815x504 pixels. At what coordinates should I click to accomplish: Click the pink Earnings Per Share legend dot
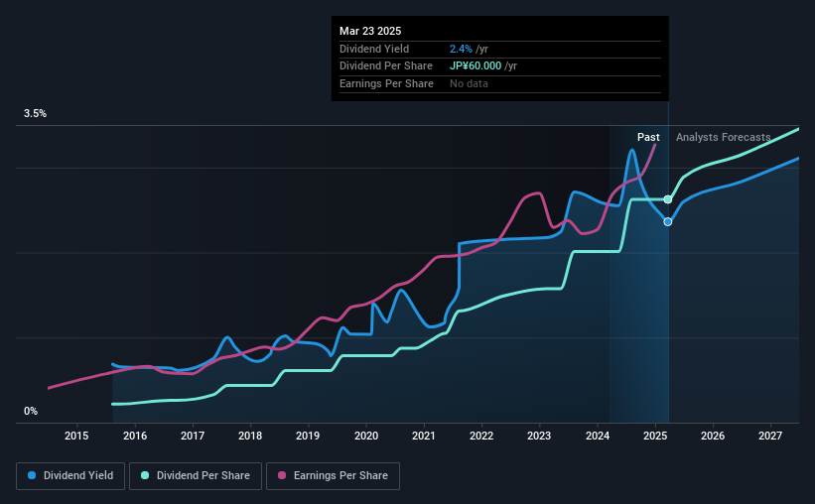[282, 475]
